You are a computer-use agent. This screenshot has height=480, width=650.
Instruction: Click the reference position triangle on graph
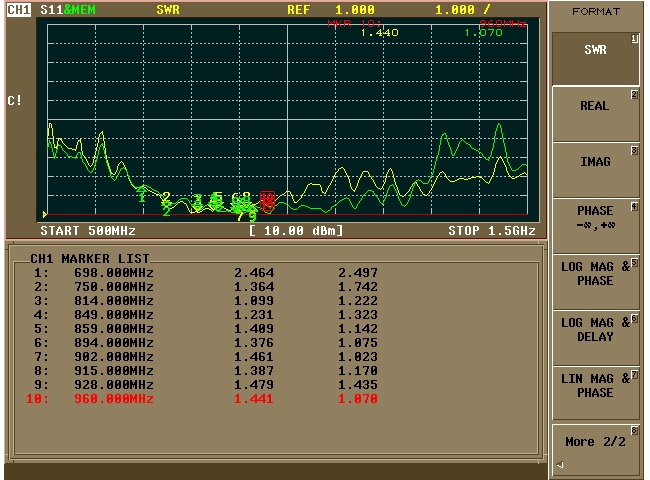coord(45,214)
